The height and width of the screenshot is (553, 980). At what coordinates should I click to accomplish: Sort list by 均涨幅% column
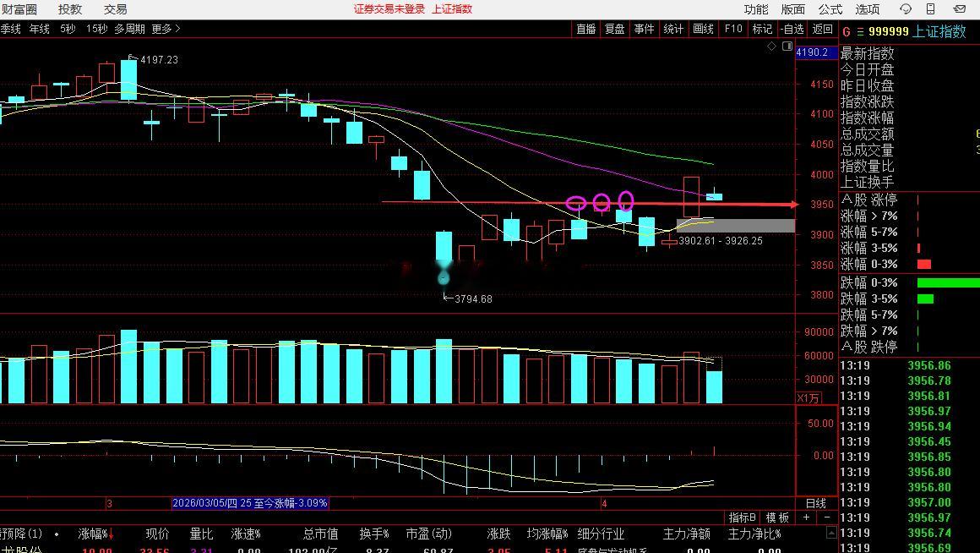click(x=547, y=534)
